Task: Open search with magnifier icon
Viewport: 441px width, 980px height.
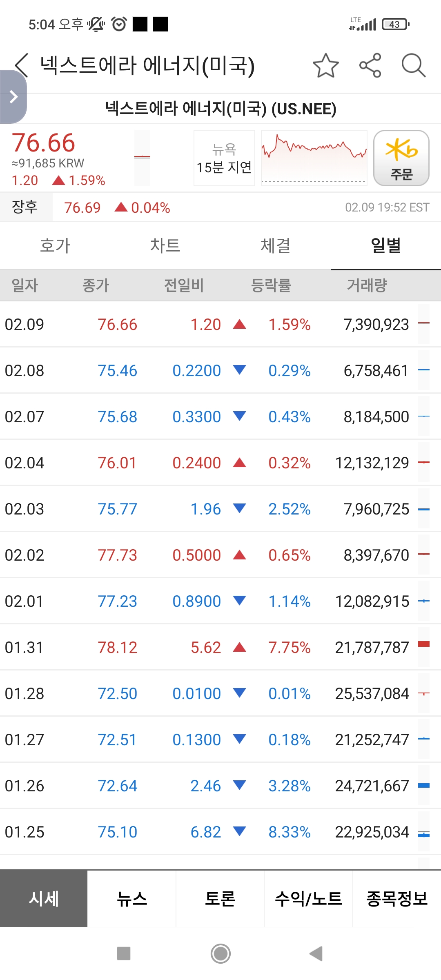Action: [x=414, y=65]
